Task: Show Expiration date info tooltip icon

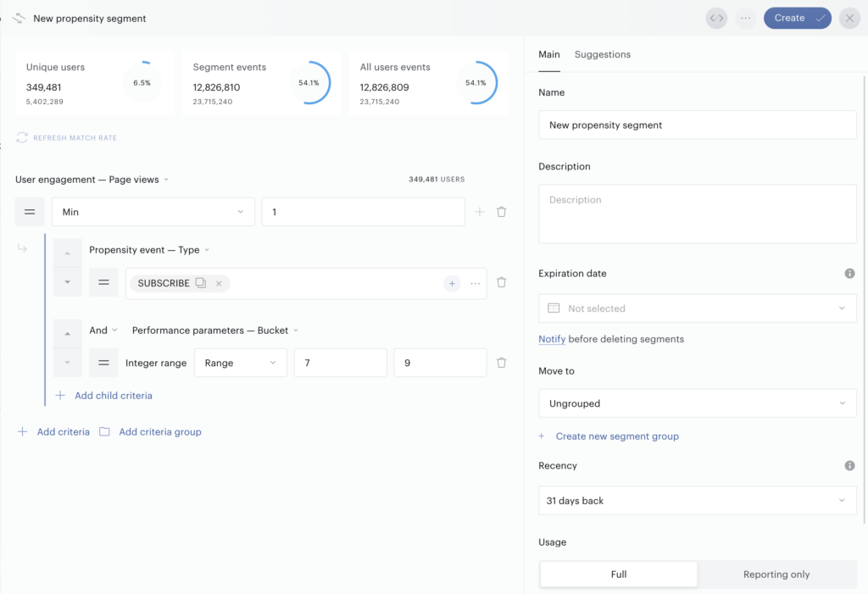Action: [x=849, y=274]
